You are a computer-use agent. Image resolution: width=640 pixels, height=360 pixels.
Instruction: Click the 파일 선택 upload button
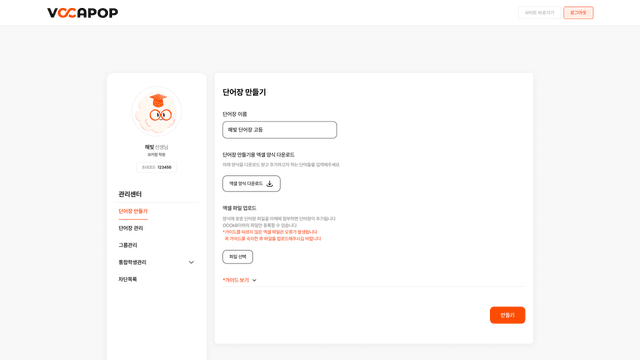click(x=238, y=257)
